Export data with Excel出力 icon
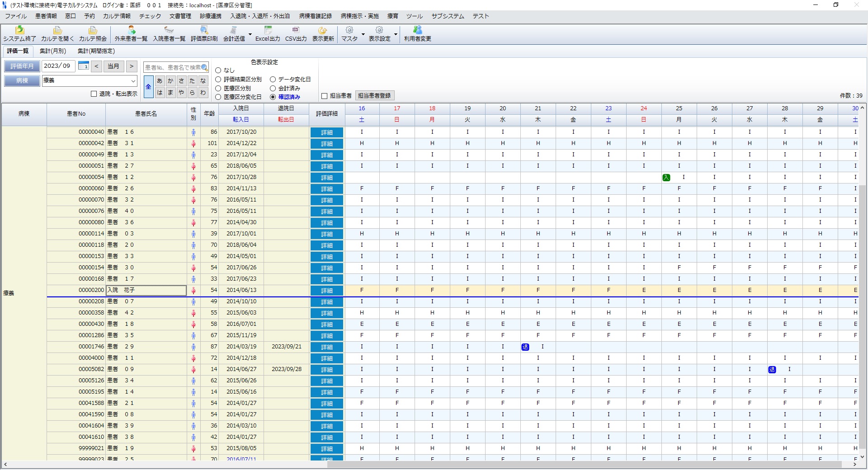This screenshot has height=470, width=868. click(268, 30)
